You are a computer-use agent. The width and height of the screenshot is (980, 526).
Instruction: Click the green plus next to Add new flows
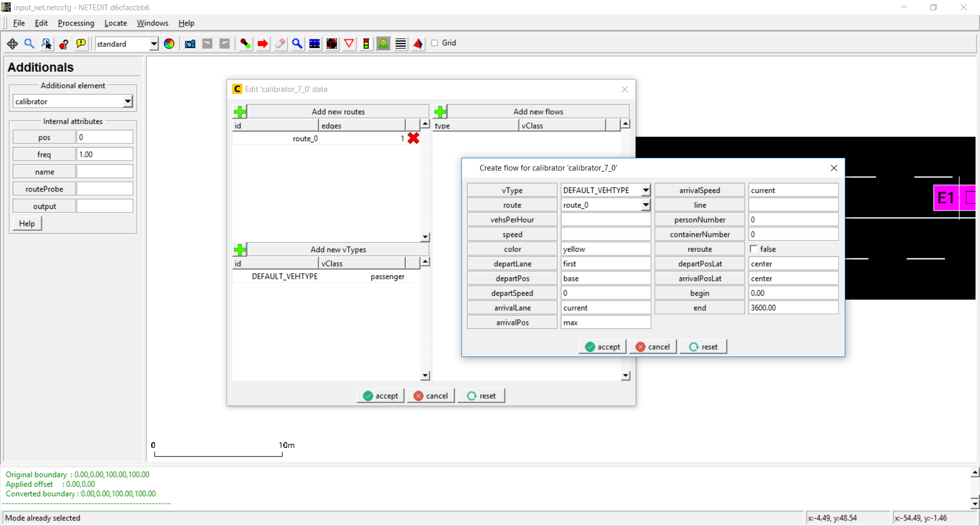(440, 112)
